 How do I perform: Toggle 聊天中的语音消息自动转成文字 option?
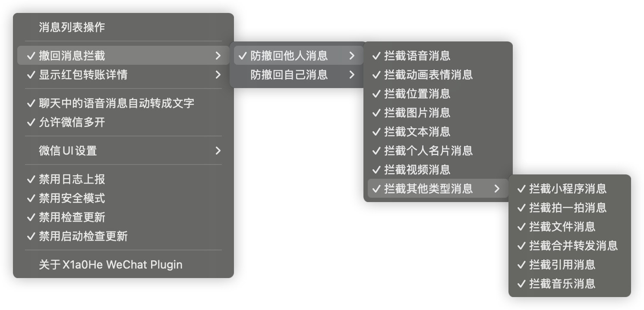(x=117, y=103)
